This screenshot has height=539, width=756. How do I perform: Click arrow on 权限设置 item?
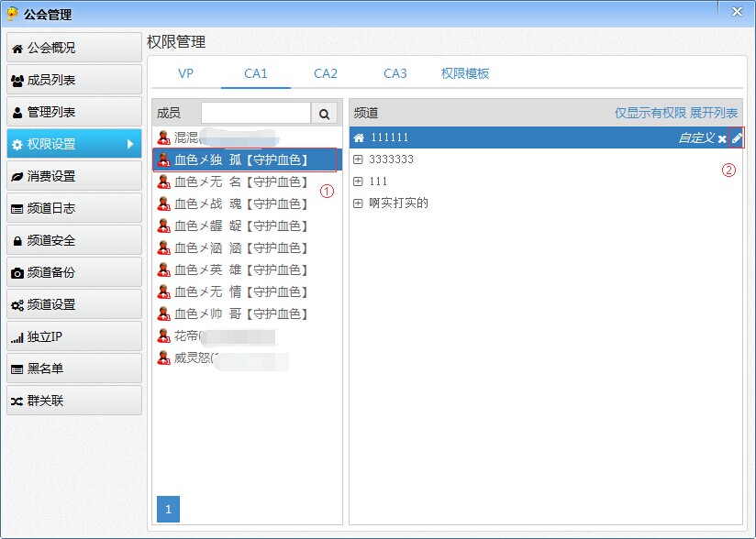point(130,144)
